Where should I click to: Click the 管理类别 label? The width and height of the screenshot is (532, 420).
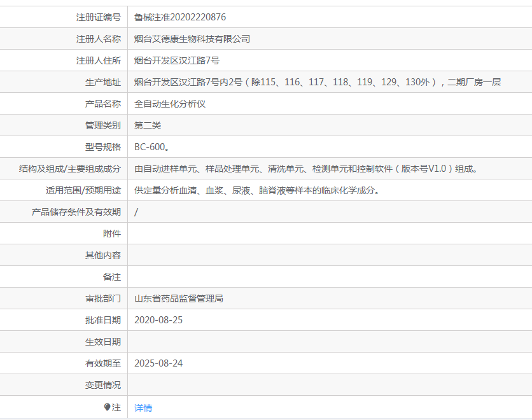click(x=103, y=125)
